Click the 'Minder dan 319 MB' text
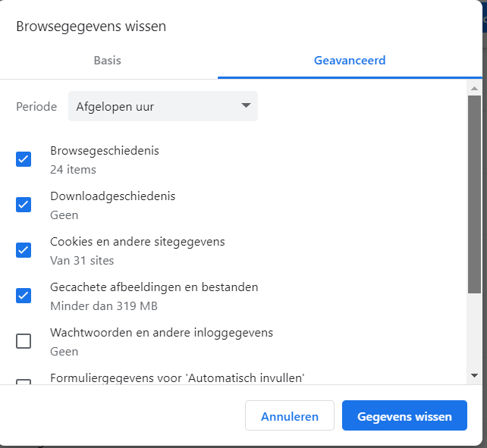487x448 pixels. (104, 306)
